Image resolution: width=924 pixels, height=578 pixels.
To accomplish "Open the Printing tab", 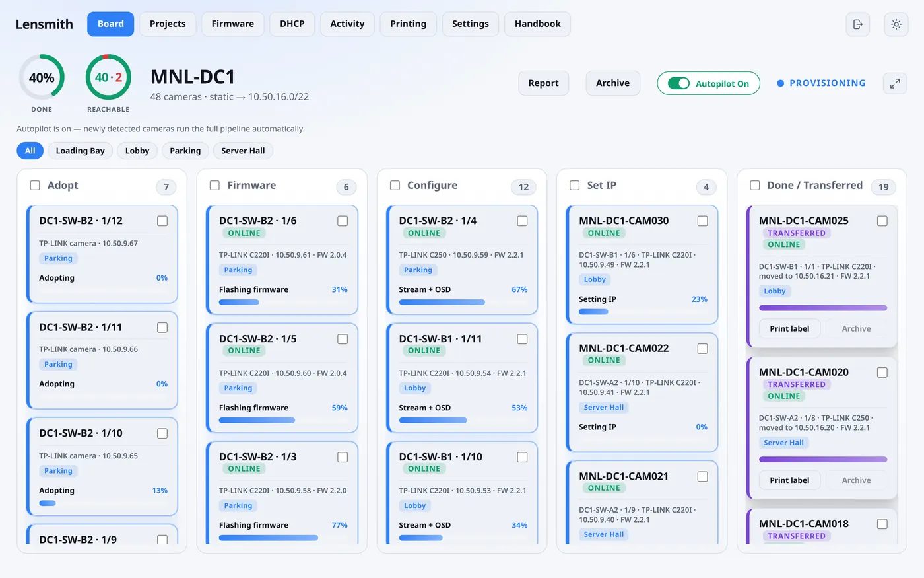I will click(x=408, y=24).
